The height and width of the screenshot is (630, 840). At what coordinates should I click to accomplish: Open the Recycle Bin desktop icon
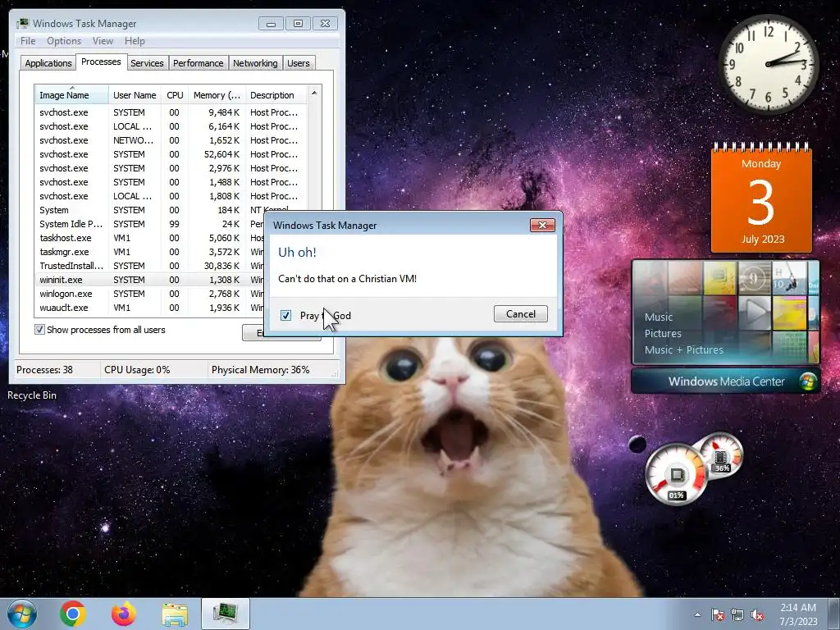pyautogui.click(x=32, y=395)
